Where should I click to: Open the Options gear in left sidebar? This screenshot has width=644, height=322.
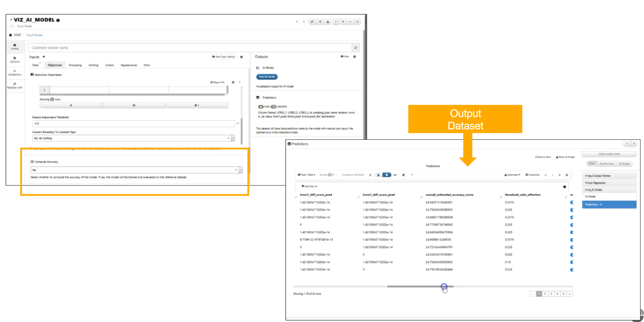15,59
